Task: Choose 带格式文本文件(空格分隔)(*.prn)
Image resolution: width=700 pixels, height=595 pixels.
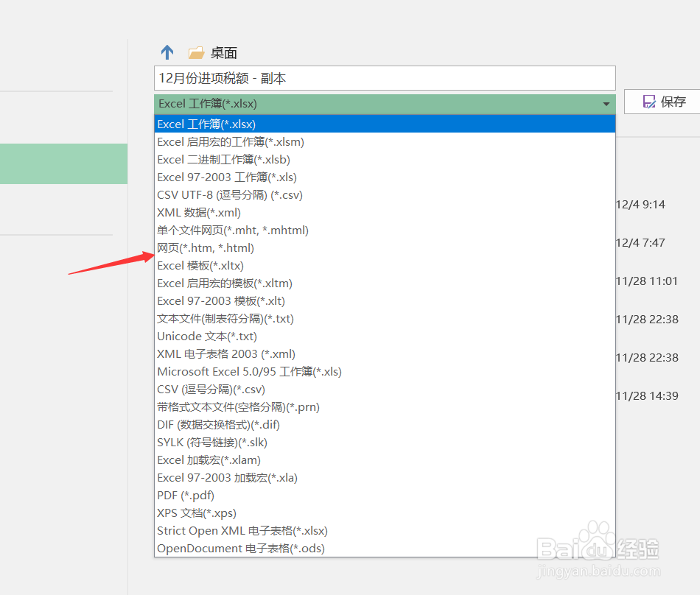Action: [x=385, y=406]
